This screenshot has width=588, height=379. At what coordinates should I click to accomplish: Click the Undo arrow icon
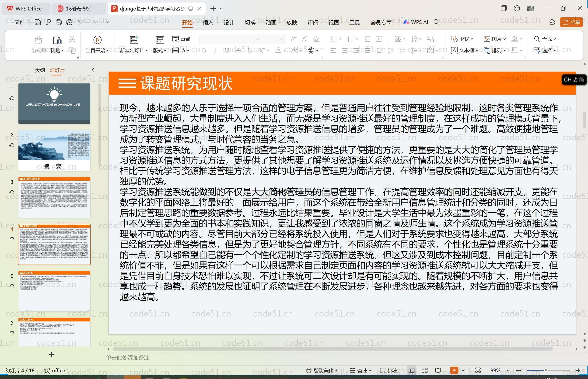pos(80,22)
